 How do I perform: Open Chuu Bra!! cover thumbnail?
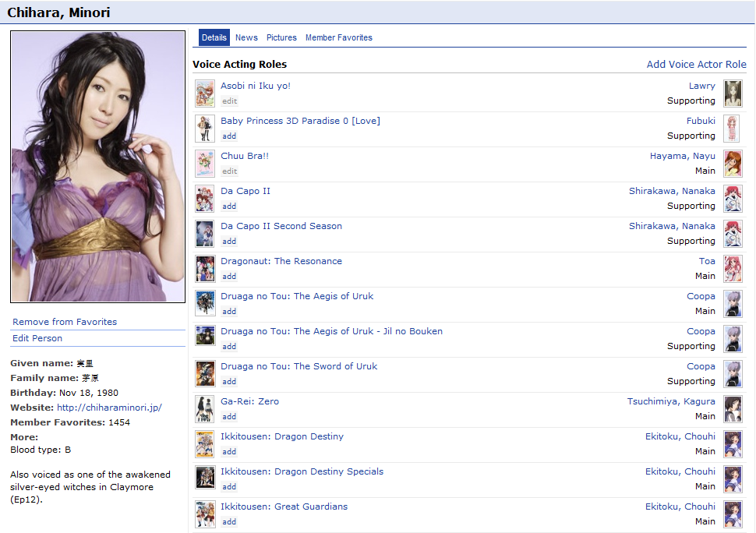click(205, 164)
